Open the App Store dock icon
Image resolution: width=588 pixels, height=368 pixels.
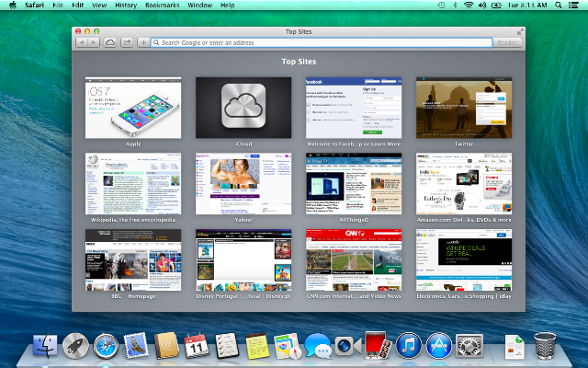[439, 346]
